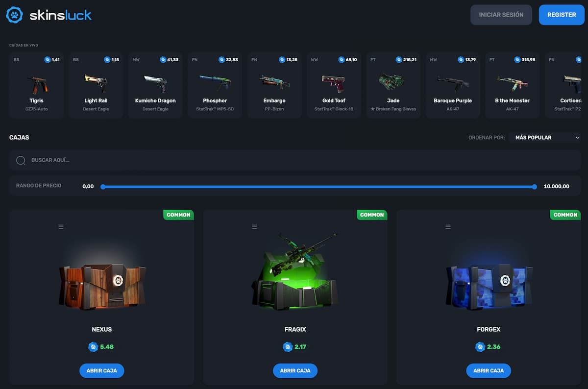Click the 10.000,00 maximum price value
This screenshot has height=389, width=588.
557,187
